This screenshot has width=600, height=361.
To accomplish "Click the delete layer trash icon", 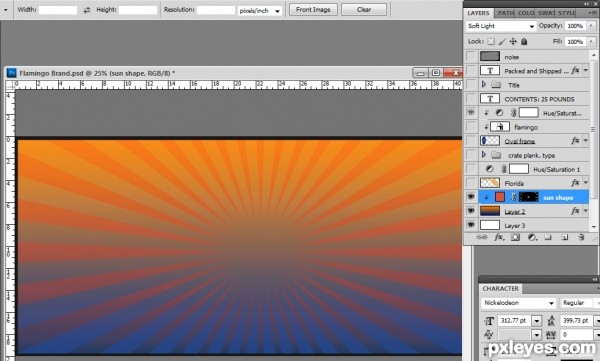I will click(581, 237).
